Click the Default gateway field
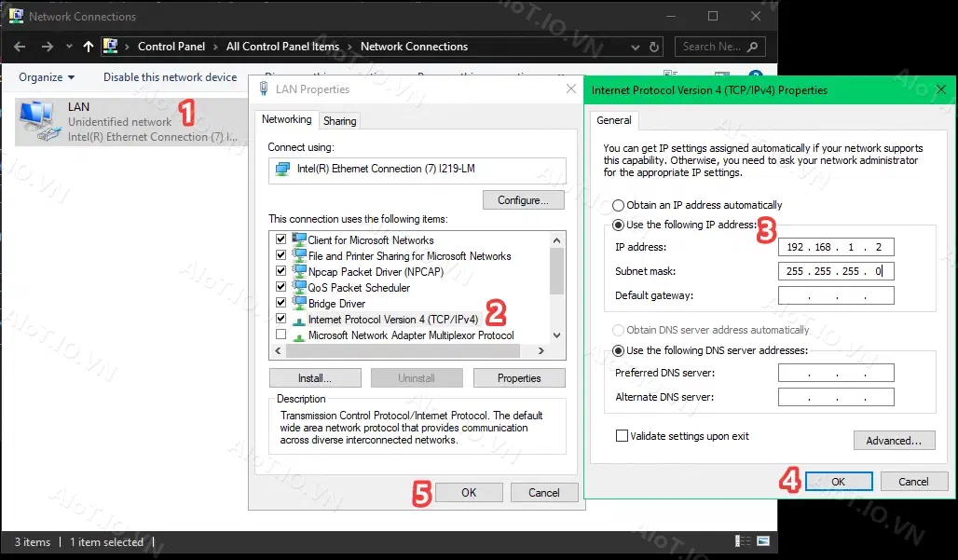Viewport: 958px width, 560px height. [x=836, y=295]
